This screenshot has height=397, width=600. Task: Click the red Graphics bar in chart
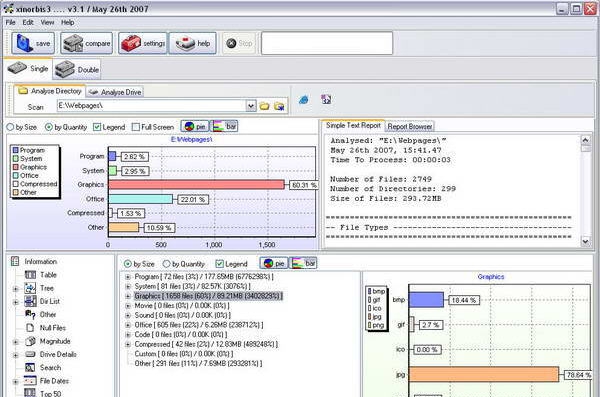tap(197, 185)
